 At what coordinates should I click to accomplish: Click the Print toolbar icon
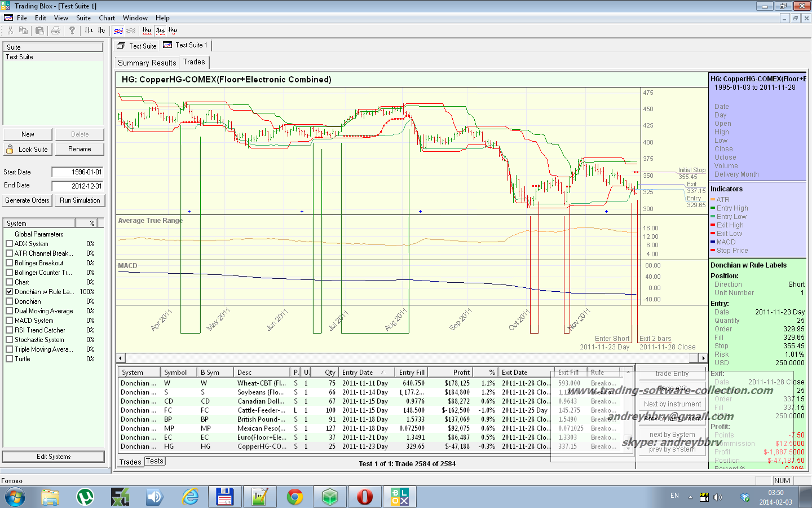pos(55,30)
